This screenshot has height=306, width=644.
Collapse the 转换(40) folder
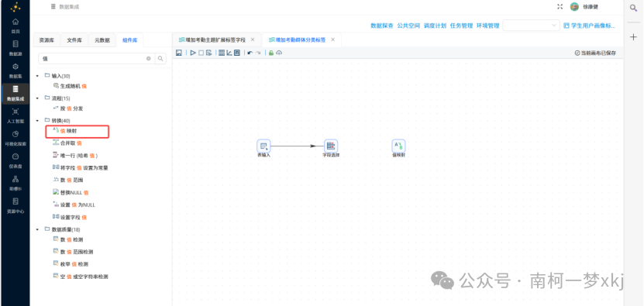point(38,121)
